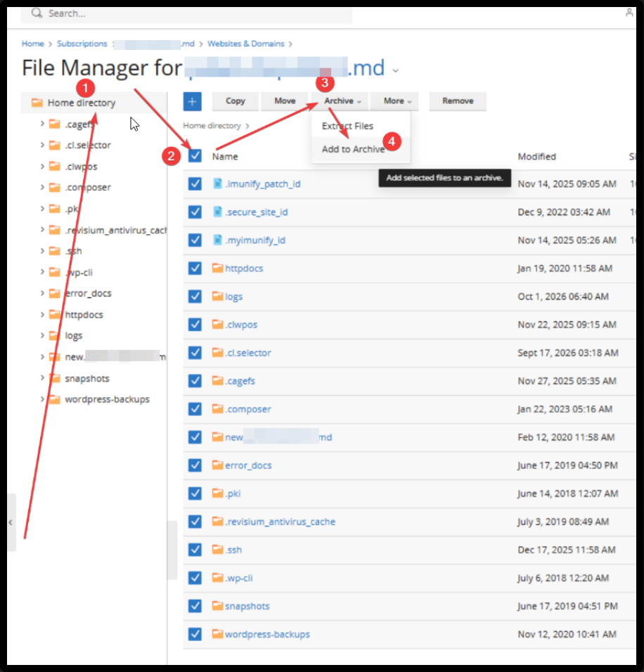Uncheck the .revisium_antivirus_cache checkbox
Screen dimensions: 644x672
(195, 522)
